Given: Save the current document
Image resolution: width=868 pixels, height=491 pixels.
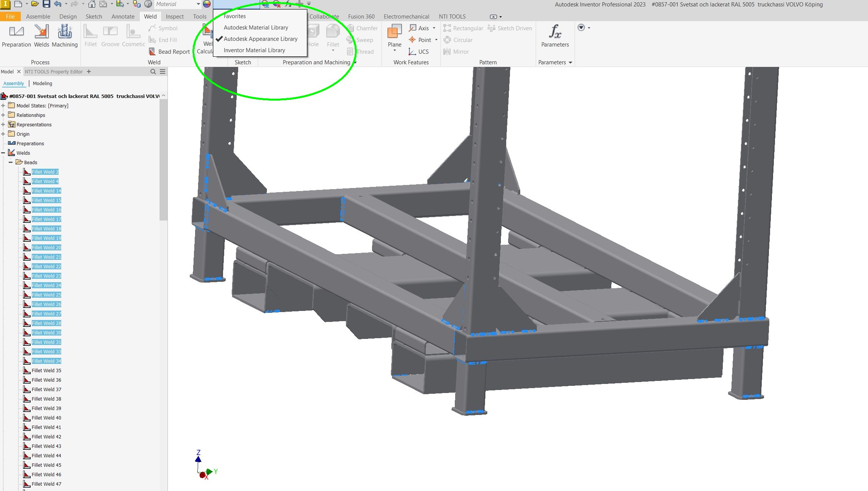Looking at the screenshot, I should (46, 4).
